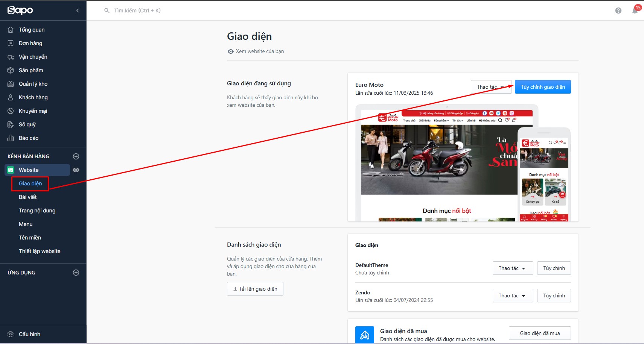The image size is (644, 344).
Task: Click the Khách hàng person icon
Action: tap(11, 97)
